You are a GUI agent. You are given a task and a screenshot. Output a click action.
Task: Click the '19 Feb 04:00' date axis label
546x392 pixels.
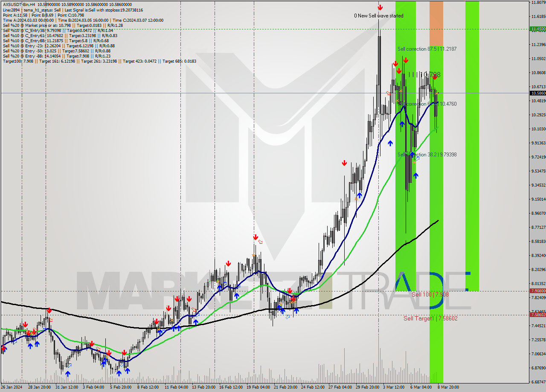[x=258, y=387]
